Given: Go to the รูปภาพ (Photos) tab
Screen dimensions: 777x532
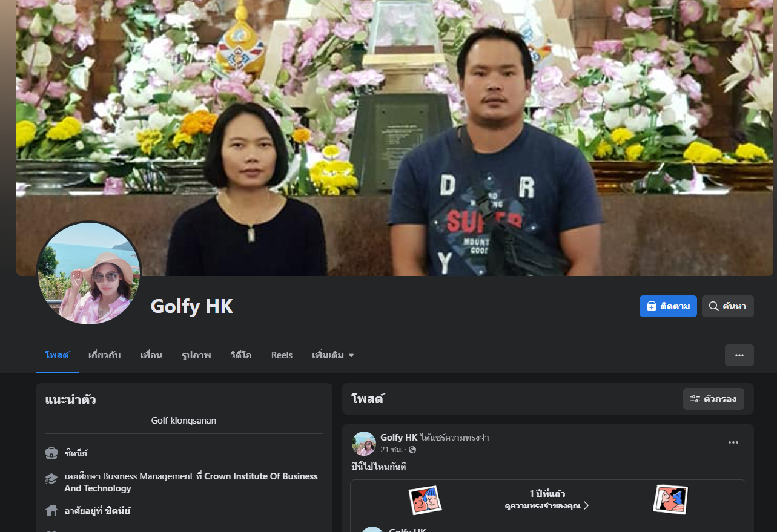Looking at the screenshot, I should click(196, 355).
